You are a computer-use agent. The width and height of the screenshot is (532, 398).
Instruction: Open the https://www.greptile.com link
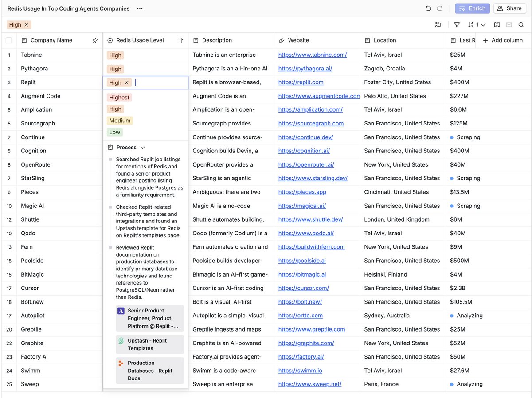pyautogui.click(x=312, y=329)
